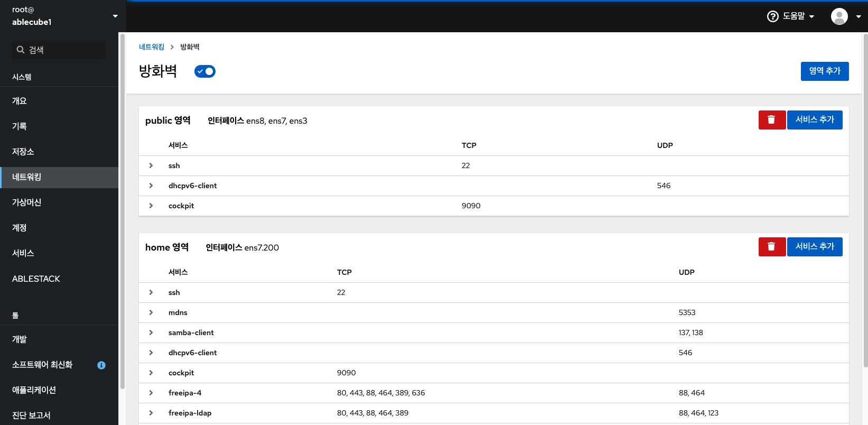Click UDP port 5353 for mdns

(687, 312)
